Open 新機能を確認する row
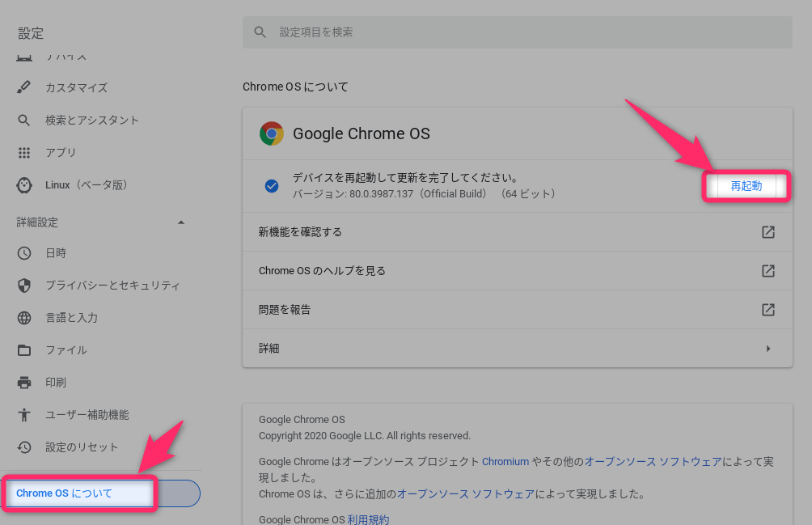Viewport: 812px width, 525px height. tap(518, 232)
